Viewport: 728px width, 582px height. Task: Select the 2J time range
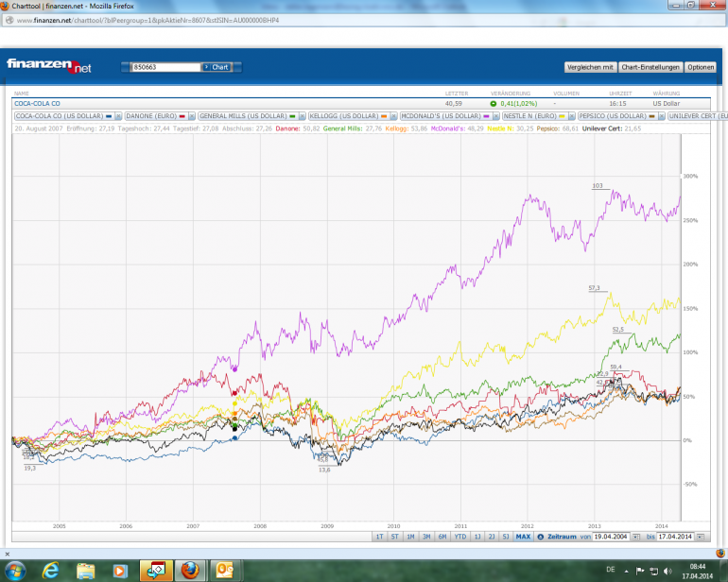[492, 537]
